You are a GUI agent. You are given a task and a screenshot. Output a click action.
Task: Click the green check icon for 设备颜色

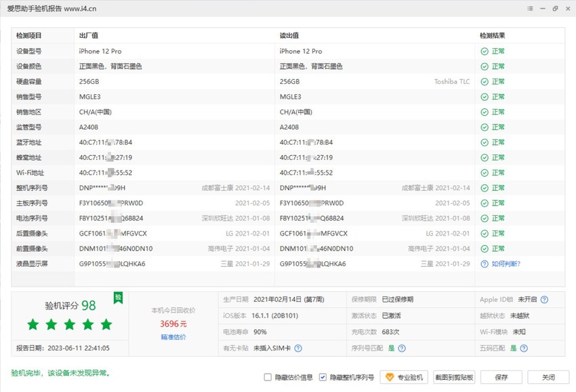(x=485, y=66)
